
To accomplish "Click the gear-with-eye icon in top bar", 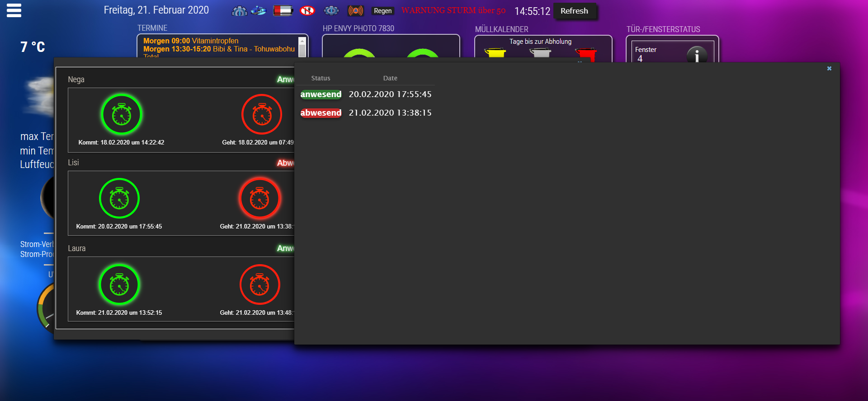I will (331, 11).
